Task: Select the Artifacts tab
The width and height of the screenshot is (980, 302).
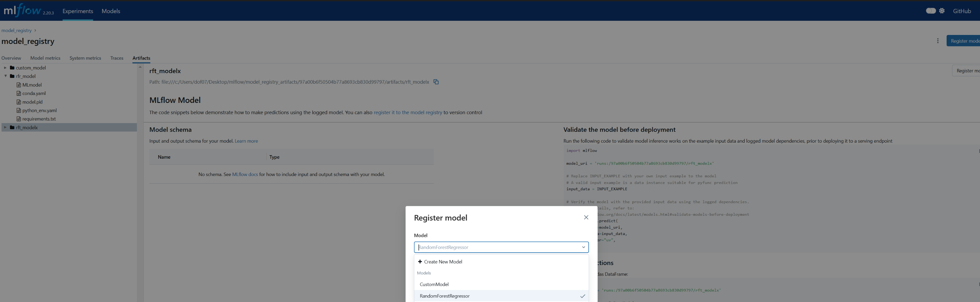Action: [x=141, y=58]
